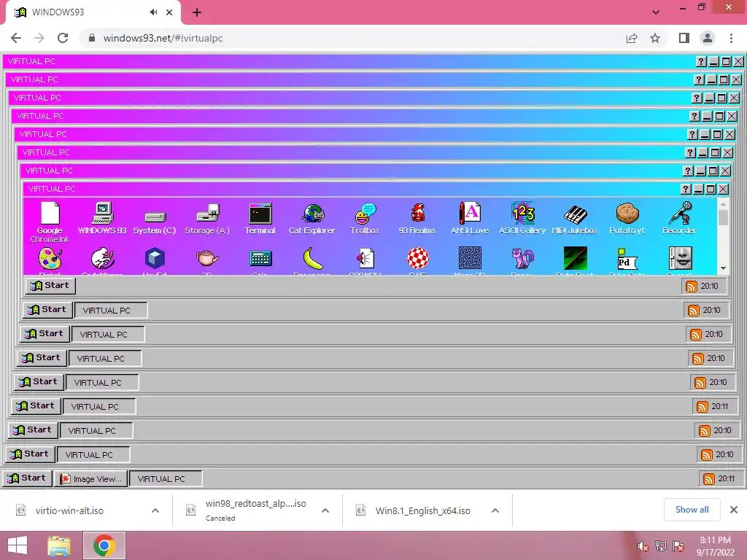The image size is (747, 560).
Task: Open the white monkey icon
Action: (x=102, y=259)
